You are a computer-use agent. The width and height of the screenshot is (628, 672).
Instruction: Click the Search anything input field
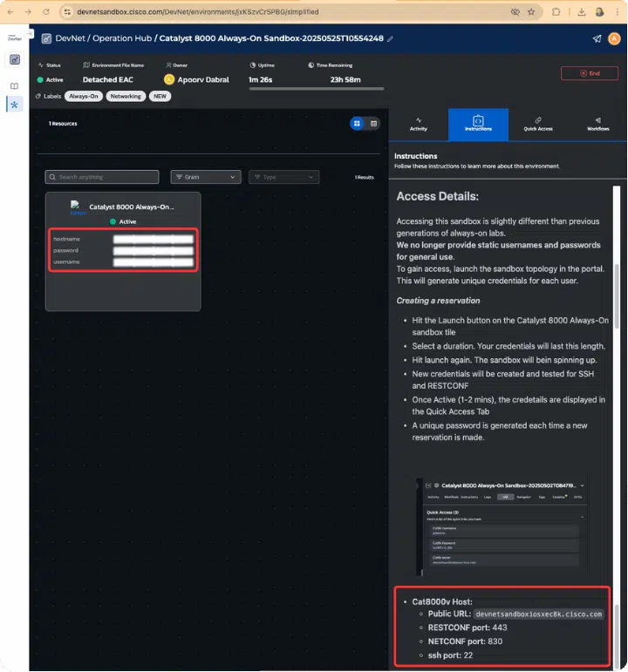pos(102,177)
